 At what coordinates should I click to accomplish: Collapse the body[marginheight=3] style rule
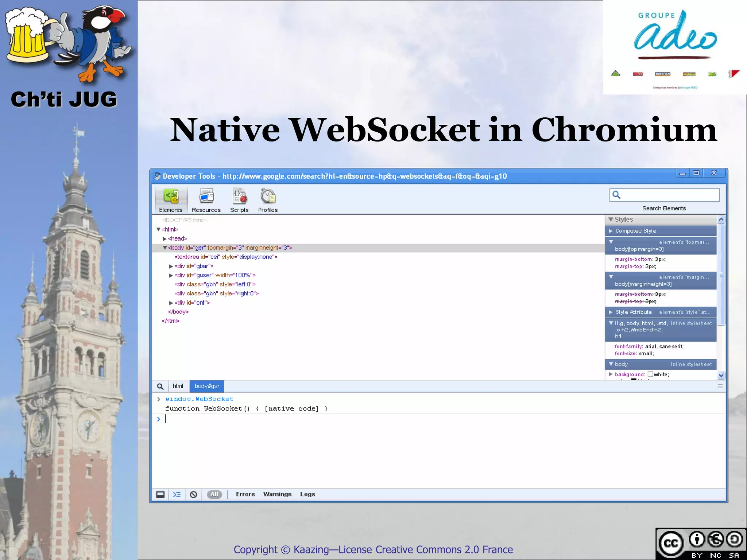click(611, 277)
